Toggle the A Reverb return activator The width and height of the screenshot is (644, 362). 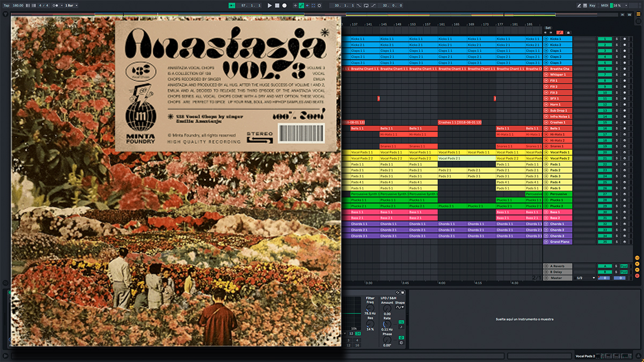(605, 266)
